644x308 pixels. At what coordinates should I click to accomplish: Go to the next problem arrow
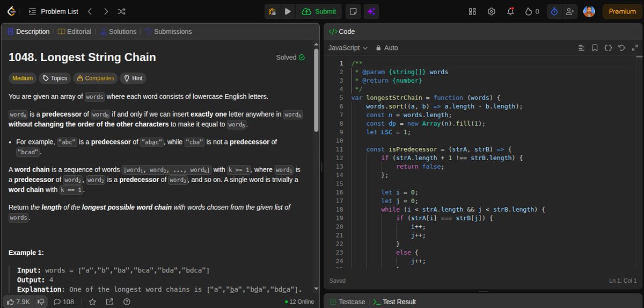coord(106,11)
